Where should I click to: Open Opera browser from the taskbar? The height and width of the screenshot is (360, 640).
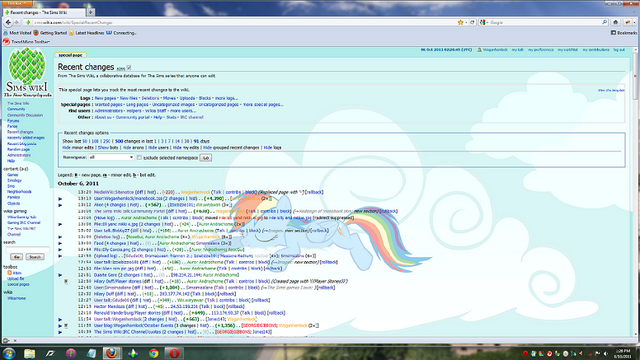[174, 353]
